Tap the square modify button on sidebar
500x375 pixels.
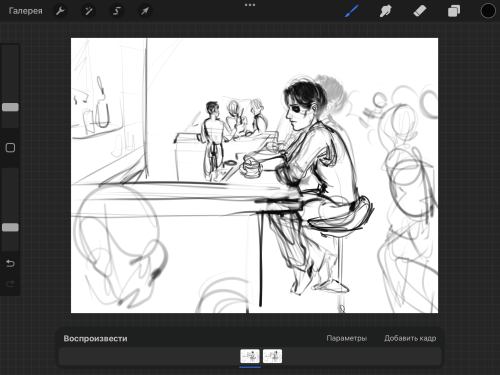point(10,148)
